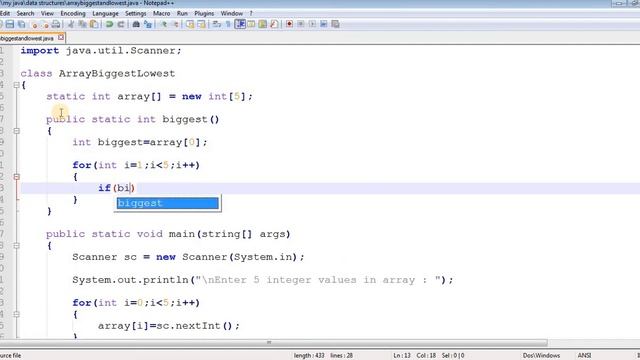This screenshot has width=640, height=360.
Task: Click the Save All toolbar icon
Action: click(21, 24)
